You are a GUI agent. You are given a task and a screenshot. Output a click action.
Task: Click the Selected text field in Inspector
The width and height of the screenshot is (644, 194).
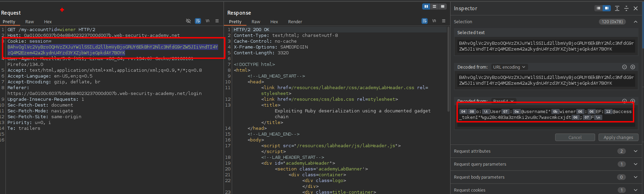click(x=546, y=46)
